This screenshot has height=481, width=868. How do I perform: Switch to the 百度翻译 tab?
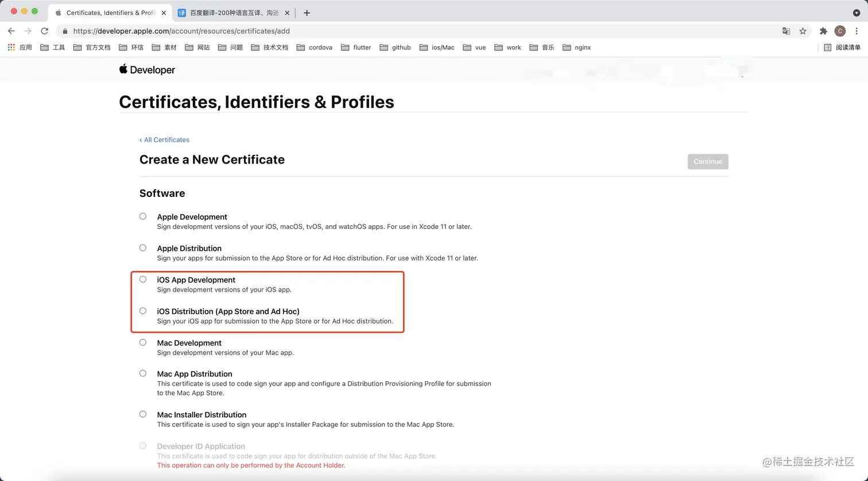coord(234,13)
